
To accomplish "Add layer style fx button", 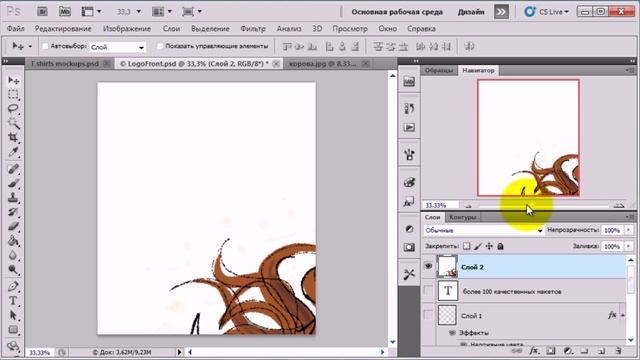I will point(533,351).
